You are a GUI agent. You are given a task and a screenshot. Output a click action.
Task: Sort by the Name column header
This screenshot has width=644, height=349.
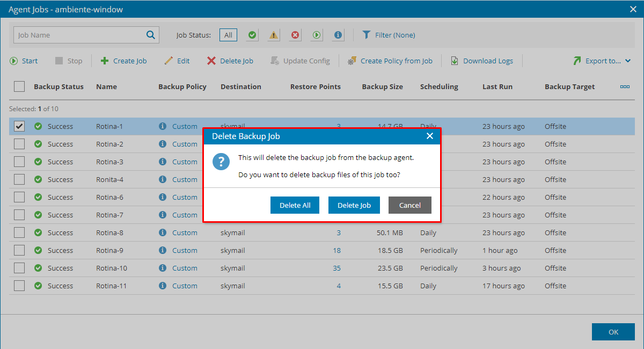click(x=106, y=86)
